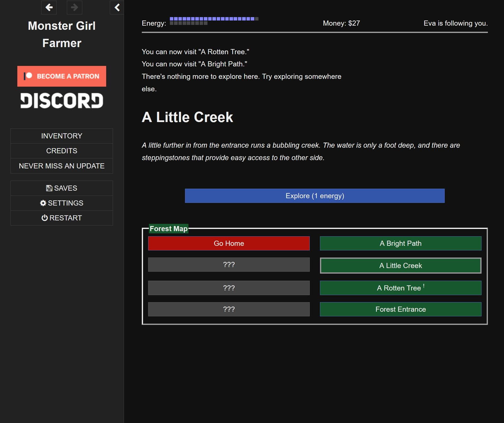504x423 pixels.
Task: Open Saves via the floppy disk icon
Action: click(49, 188)
